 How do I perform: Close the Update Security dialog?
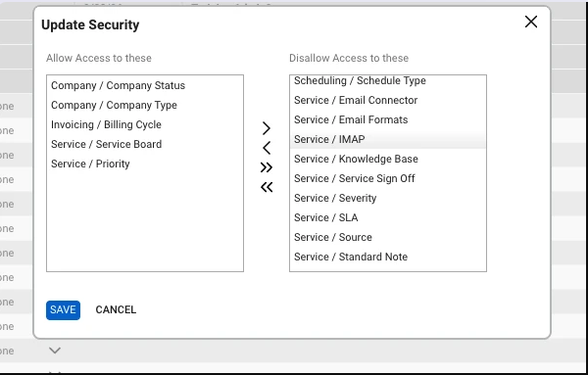(x=531, y=22)
